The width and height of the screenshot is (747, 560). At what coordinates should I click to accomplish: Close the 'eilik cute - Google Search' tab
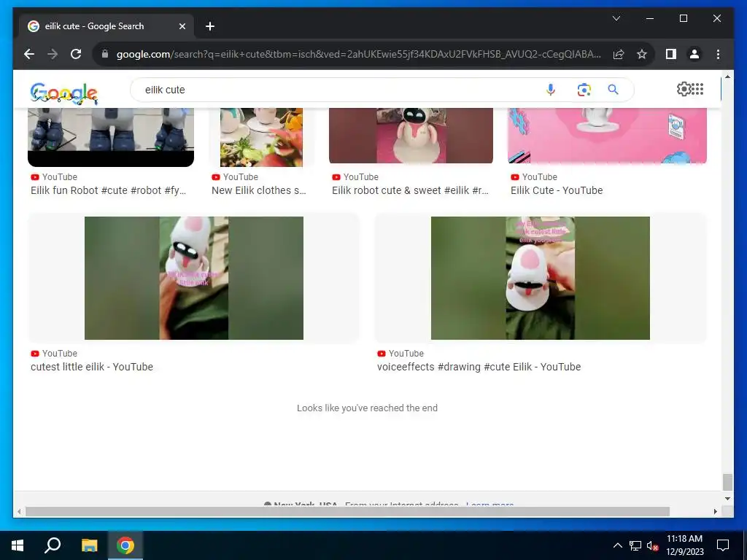coord(182,26)
